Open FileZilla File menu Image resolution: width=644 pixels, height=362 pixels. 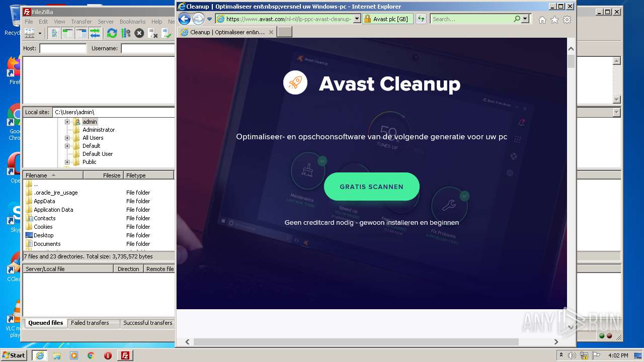[x=29, y=22]
